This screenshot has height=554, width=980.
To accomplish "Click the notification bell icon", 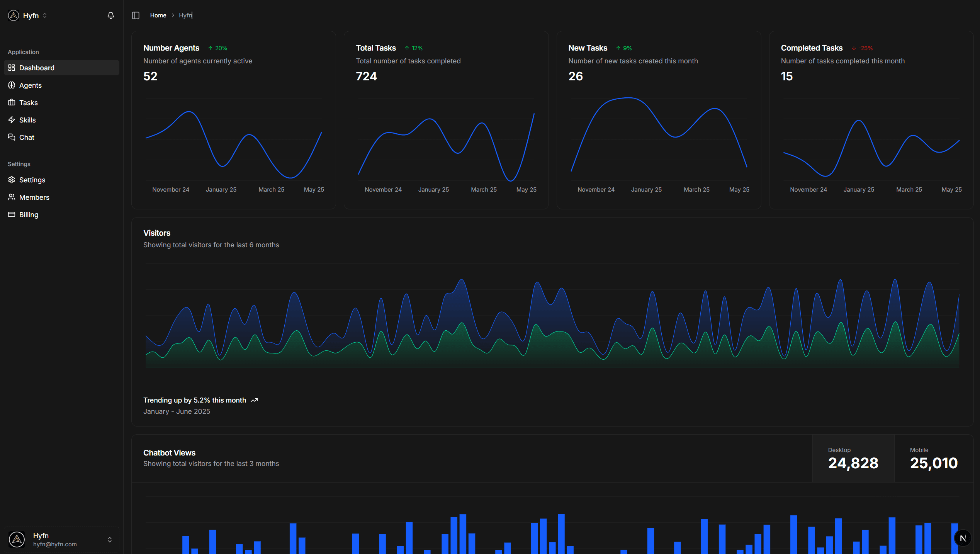I will [111, 15].
